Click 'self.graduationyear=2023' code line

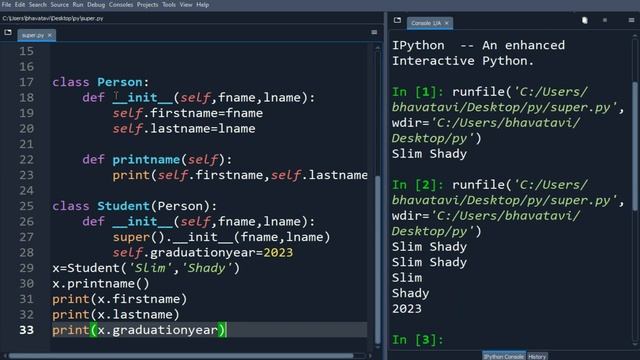click(203, 252)
